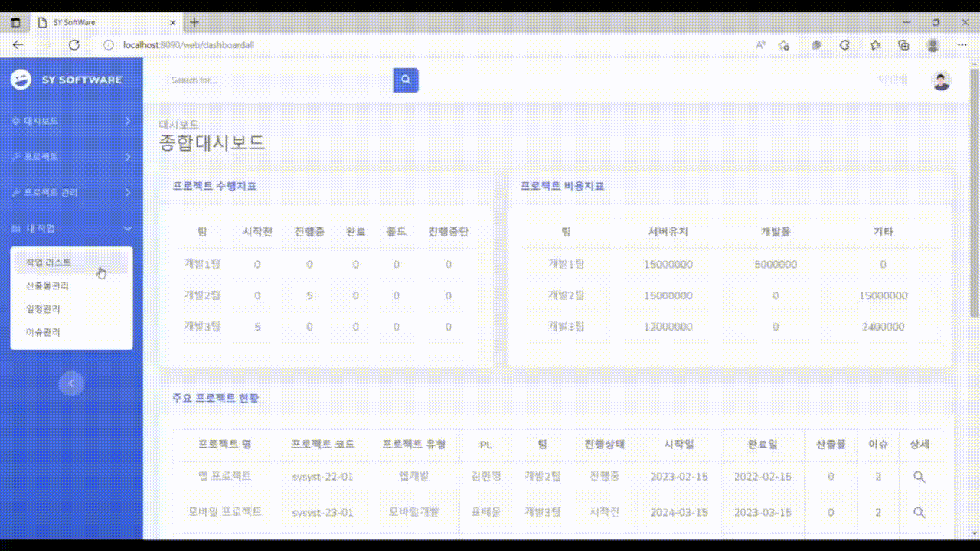The image size is (980, 551).
Task: Open the browser favorites list
Action: [x=876, y=45]
